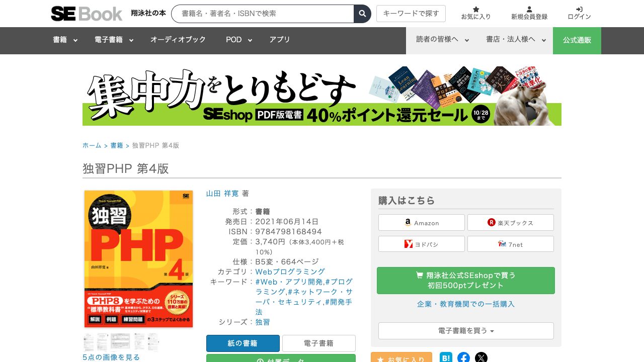Click the SE Book logo

(x=87, y=14)
